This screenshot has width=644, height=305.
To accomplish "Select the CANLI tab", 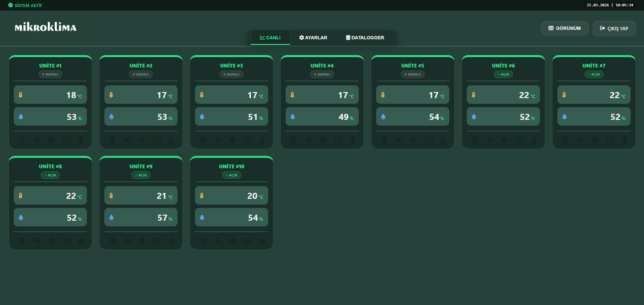I will coord(270,38).
